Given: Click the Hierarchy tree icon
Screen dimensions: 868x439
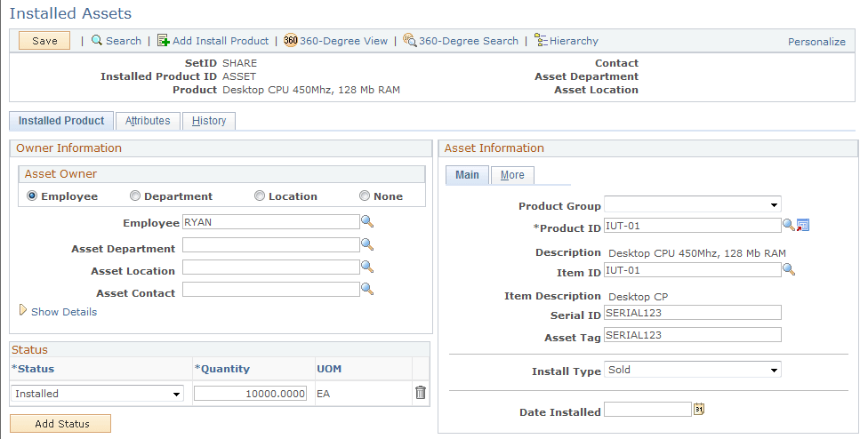Looking at the screenshot, I should (541, 40).
